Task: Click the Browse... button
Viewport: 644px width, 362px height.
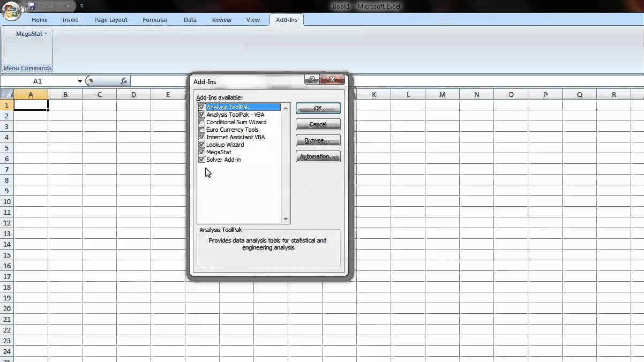Action: (318, 140)
